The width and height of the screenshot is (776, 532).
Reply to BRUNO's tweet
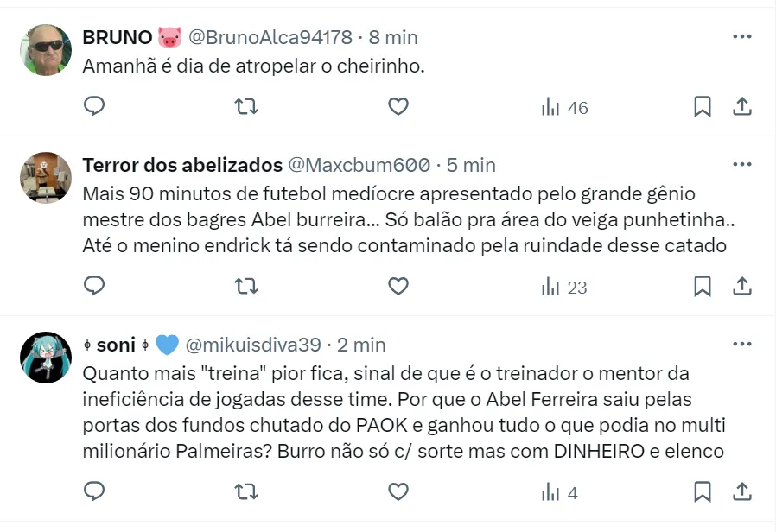94,106
